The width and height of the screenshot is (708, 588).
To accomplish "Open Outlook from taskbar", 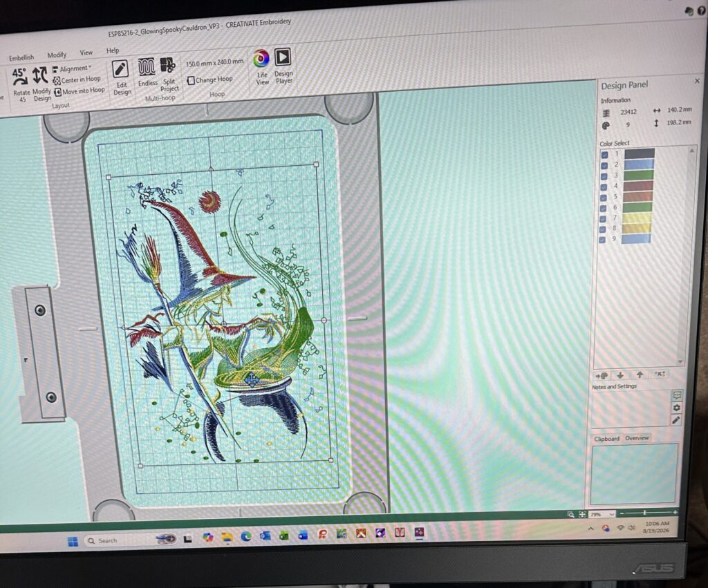I will [265, 536].
